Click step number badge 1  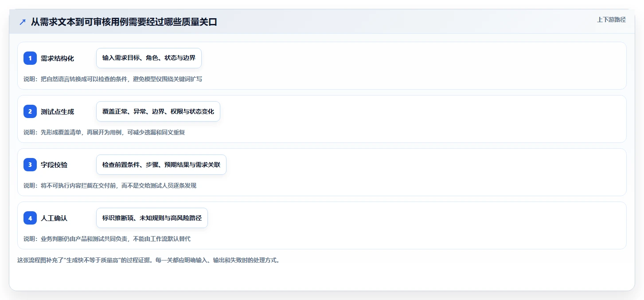click(30, 58)
